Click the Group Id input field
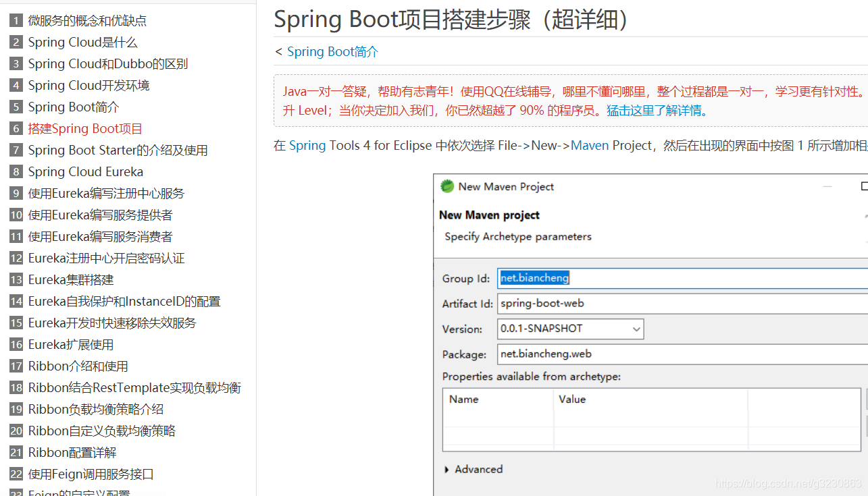This screenshot has width=868, height=496. [682, 278]
